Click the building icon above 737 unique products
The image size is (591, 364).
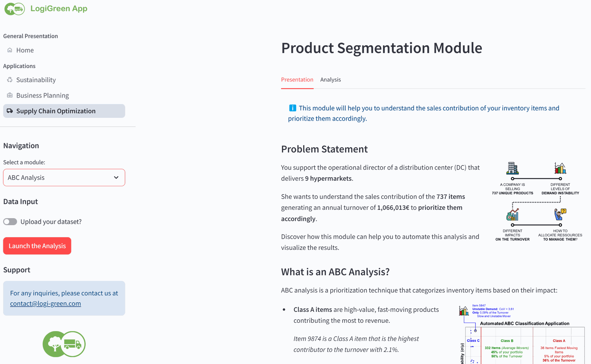[513, 168]
